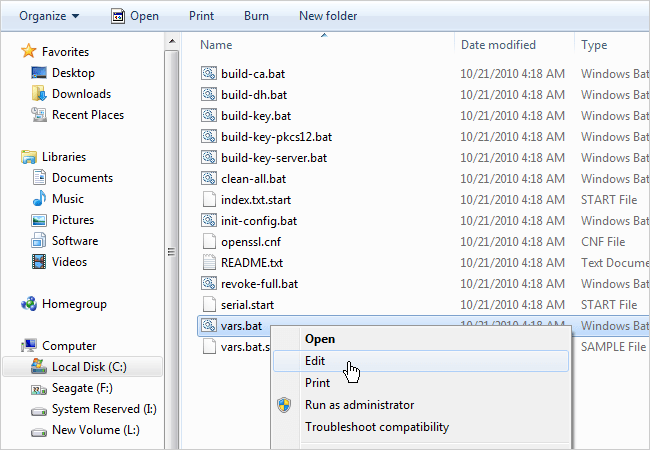Click the Favorites star icon
650x450 pixels.
[29, 51]
